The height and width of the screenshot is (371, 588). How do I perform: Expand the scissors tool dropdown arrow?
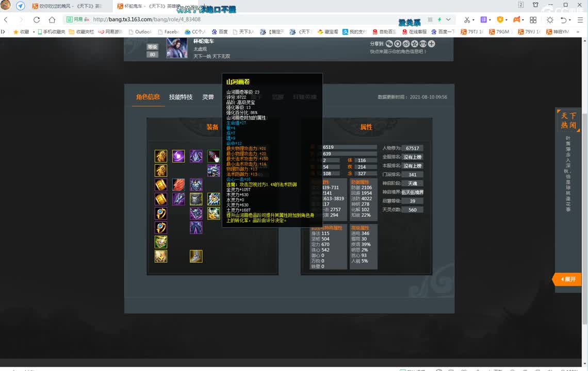tap(473, 20)
